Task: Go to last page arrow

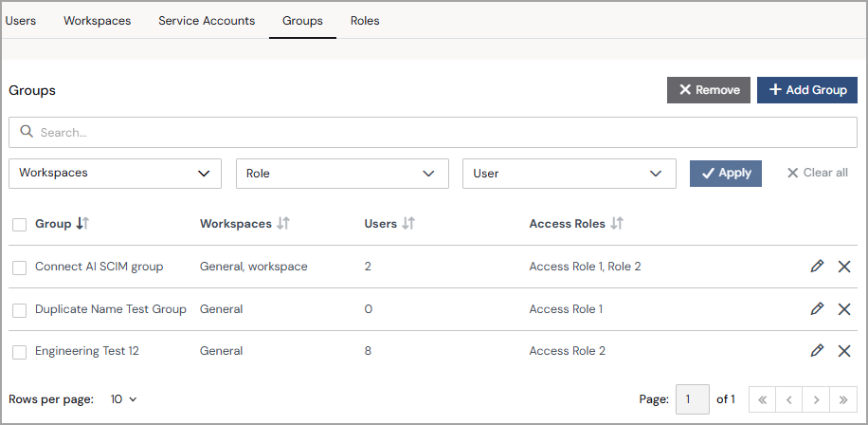Action: coord(843,399)
